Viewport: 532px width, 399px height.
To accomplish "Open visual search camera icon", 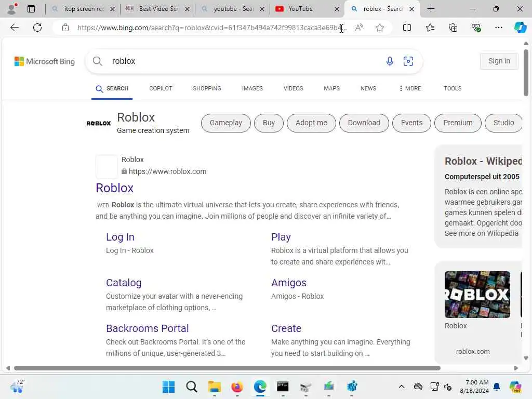I will point(408,61).
